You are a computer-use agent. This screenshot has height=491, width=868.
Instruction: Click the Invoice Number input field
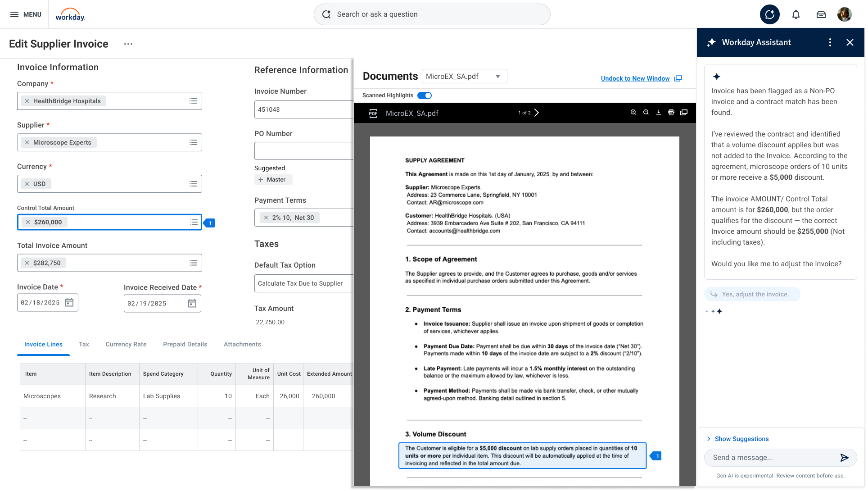pyautogui.click(x=302, y=109)
